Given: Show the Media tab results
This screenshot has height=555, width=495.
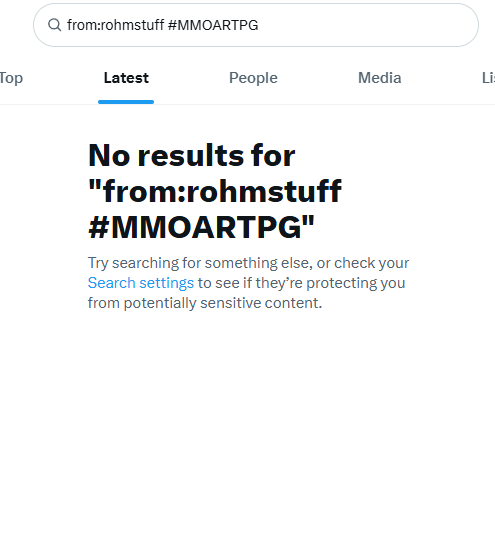Looking at the screenshot, I should (380, 78).
